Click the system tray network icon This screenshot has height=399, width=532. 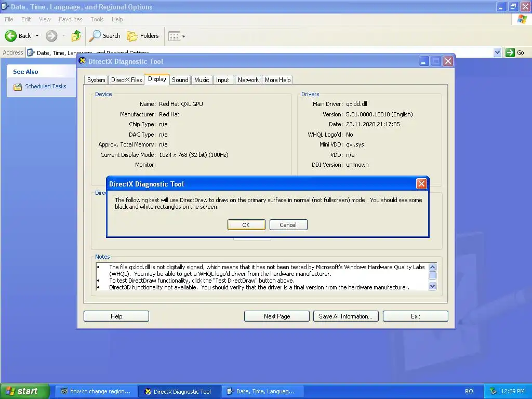(x=494, y=392)
